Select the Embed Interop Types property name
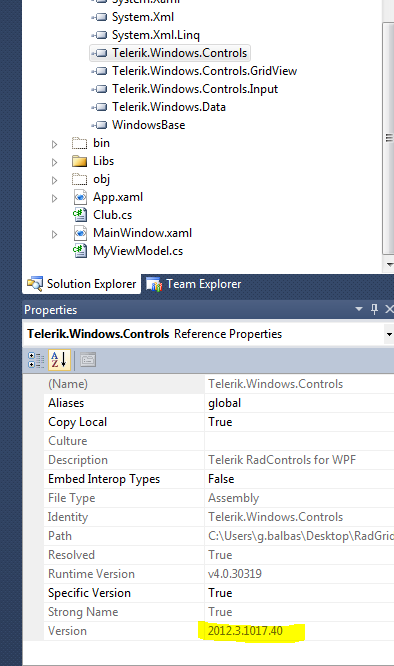Viewport: 394px width, 666px height. pos(104,479)
